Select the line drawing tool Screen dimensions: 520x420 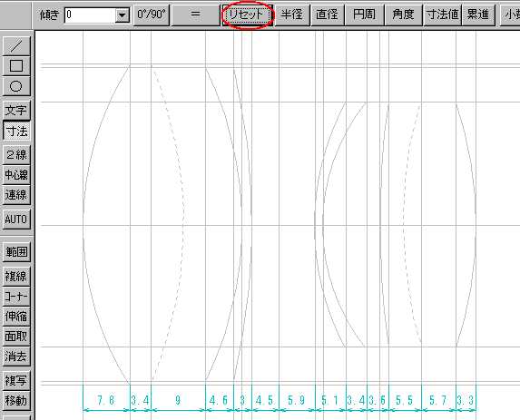tap(16, 45)
